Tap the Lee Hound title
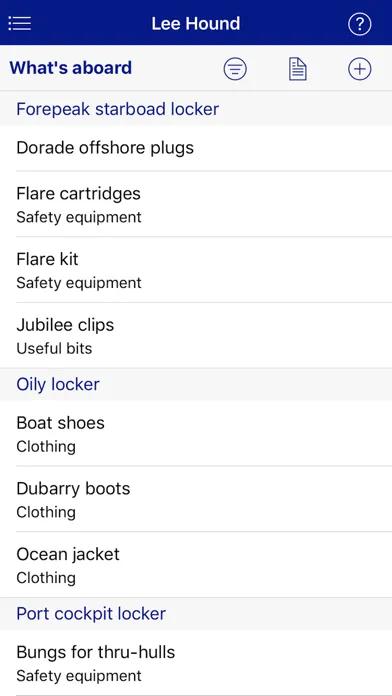Viewport: 392px width, 696px height. [196, 24]
